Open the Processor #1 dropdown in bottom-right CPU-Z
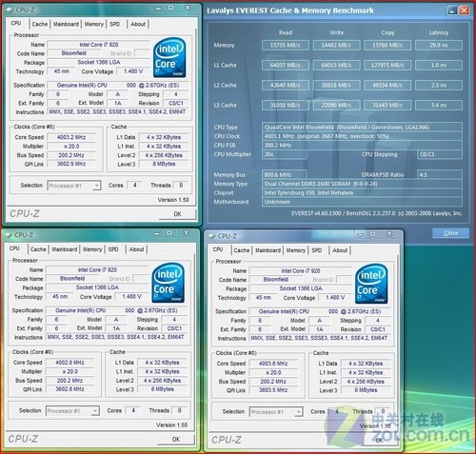Screen dimensions: 476x454 [298, 412]
